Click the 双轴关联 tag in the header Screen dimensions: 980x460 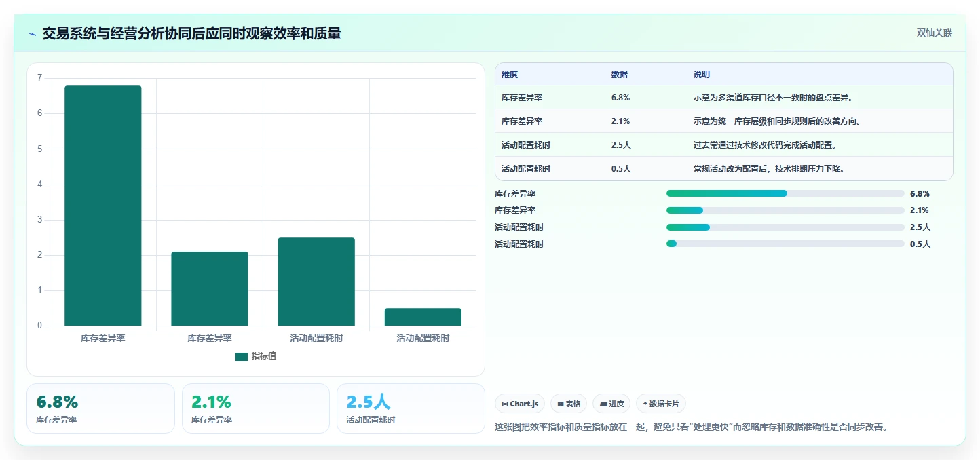pyautogui.click(x=935, y=33)
